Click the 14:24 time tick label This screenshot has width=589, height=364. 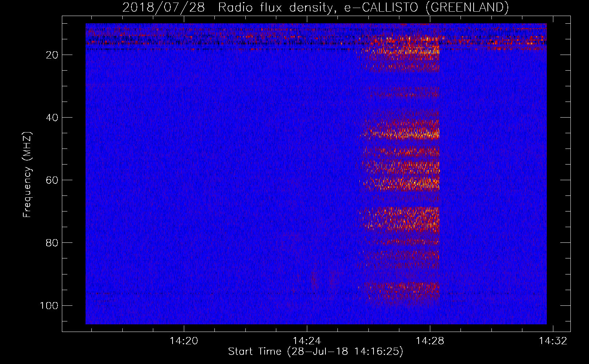point(307,341)
